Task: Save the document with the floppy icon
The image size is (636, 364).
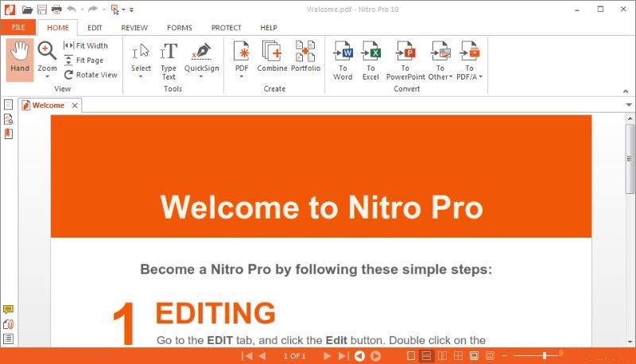Action: click(x=42, y=10)
